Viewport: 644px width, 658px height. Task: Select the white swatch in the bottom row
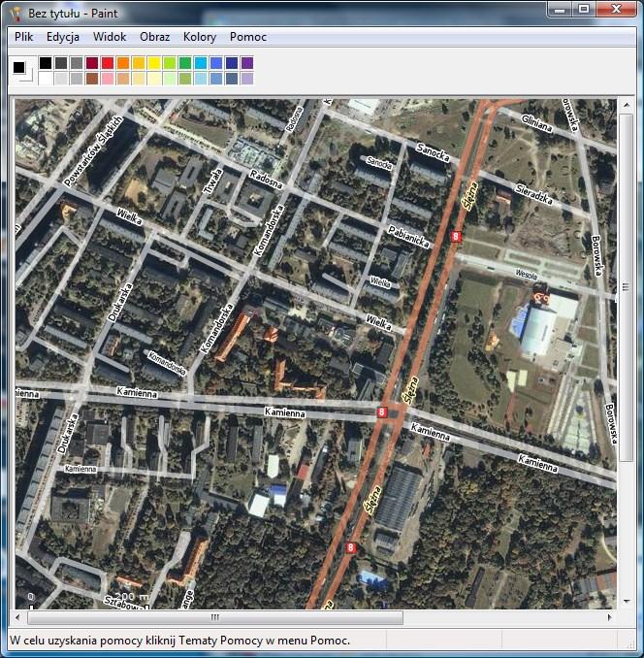(x=46, y=78)
